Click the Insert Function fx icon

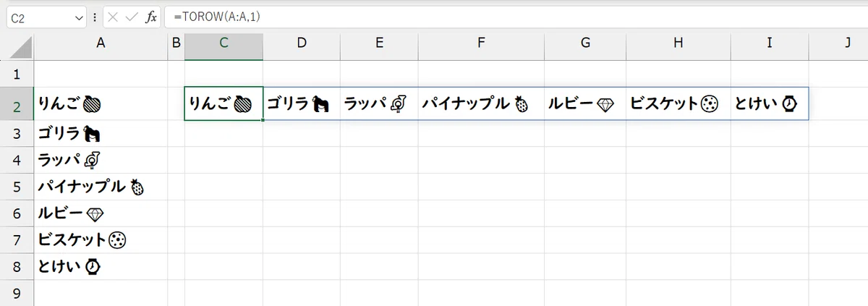coord(151,17)
